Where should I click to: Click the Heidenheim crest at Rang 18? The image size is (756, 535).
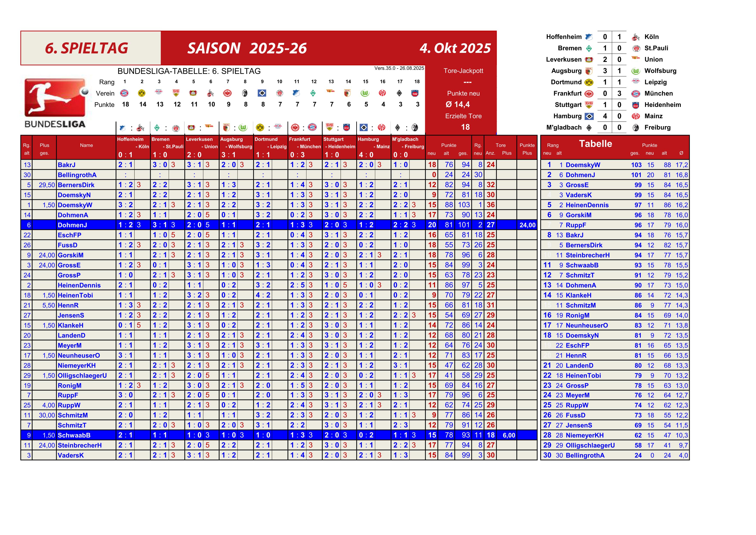coord(415,93)
